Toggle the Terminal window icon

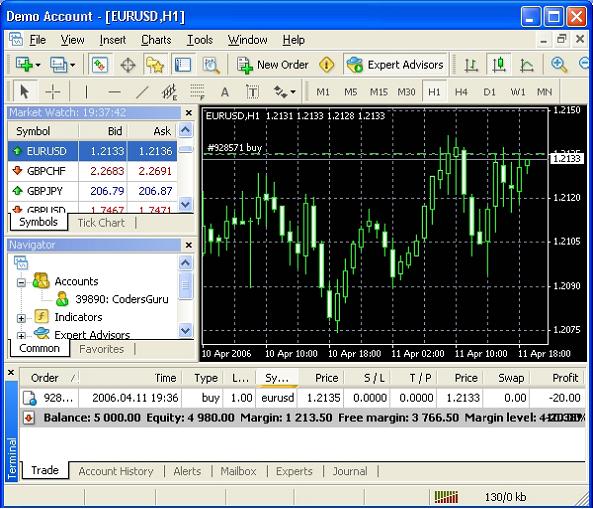click(x=183, y=65)
